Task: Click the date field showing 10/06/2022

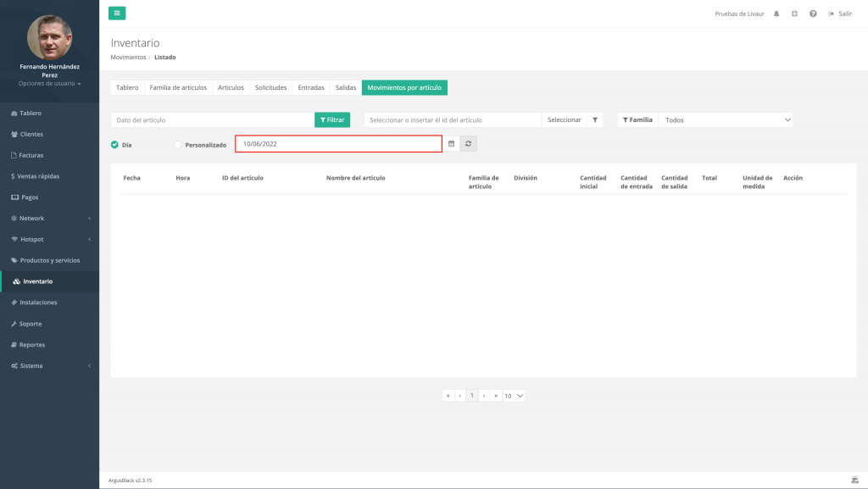Action: 339,144
